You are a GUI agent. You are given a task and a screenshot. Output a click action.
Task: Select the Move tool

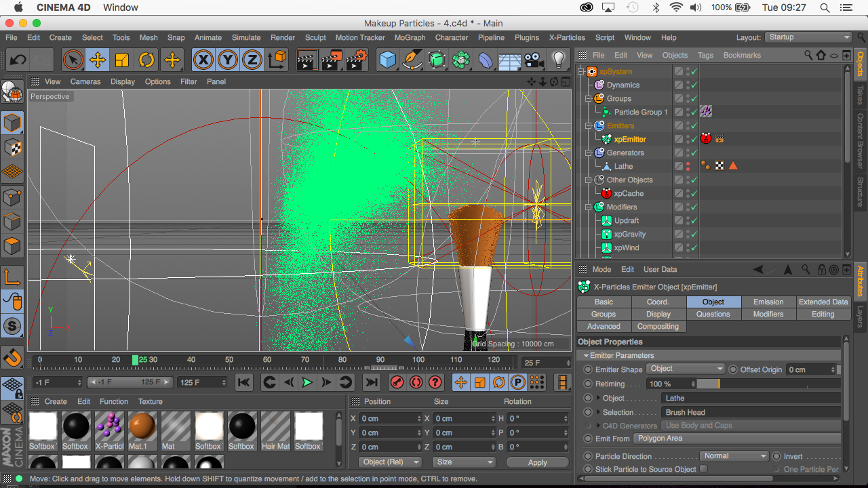(x=98, y=60)
